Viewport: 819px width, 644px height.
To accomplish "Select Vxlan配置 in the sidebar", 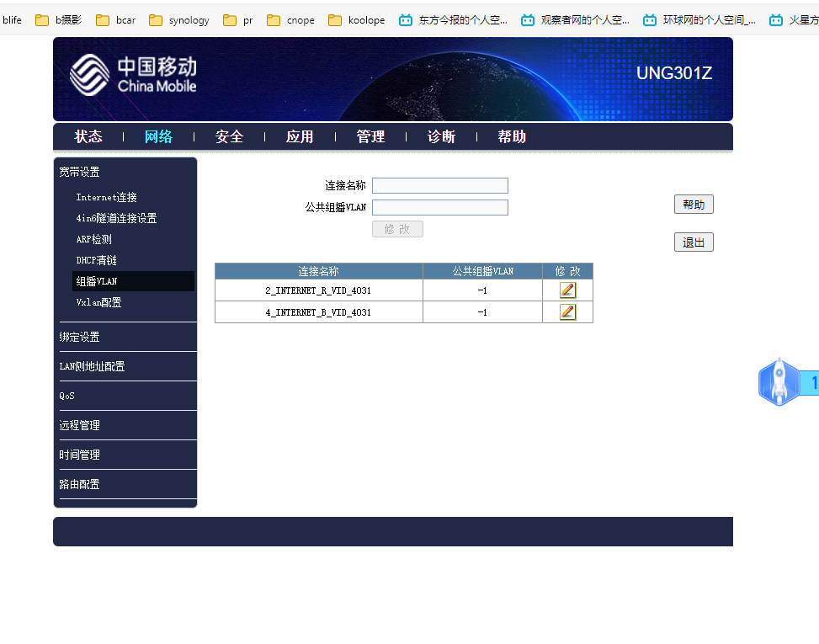I will 98,302.
